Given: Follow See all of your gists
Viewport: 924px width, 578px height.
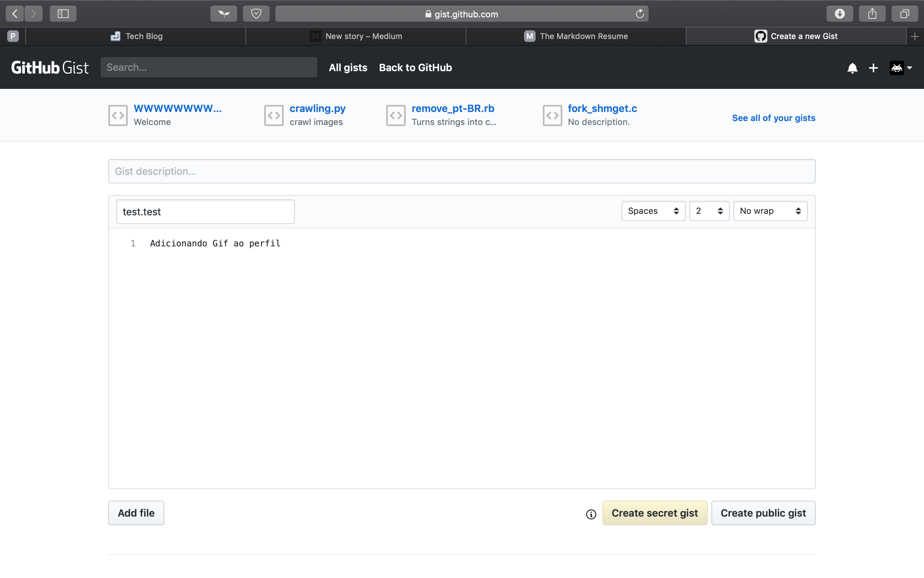Looking at the screenshot, I should point(773,118).
